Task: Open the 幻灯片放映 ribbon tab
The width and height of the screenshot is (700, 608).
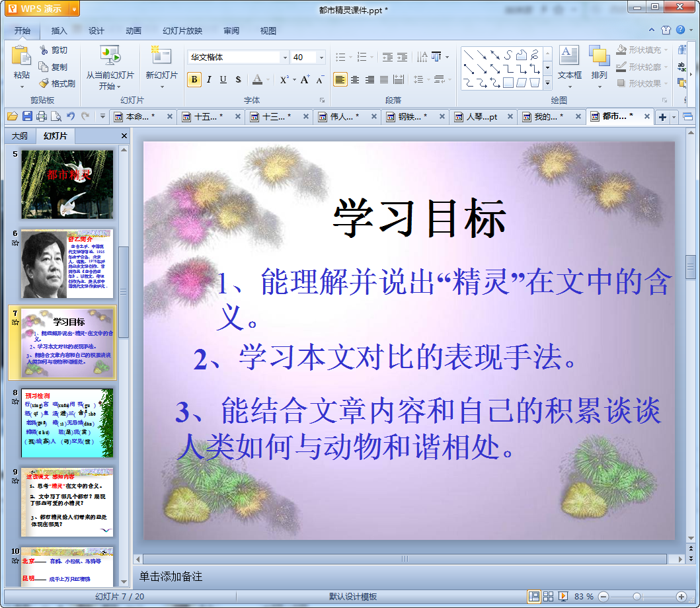Action: 182,31
